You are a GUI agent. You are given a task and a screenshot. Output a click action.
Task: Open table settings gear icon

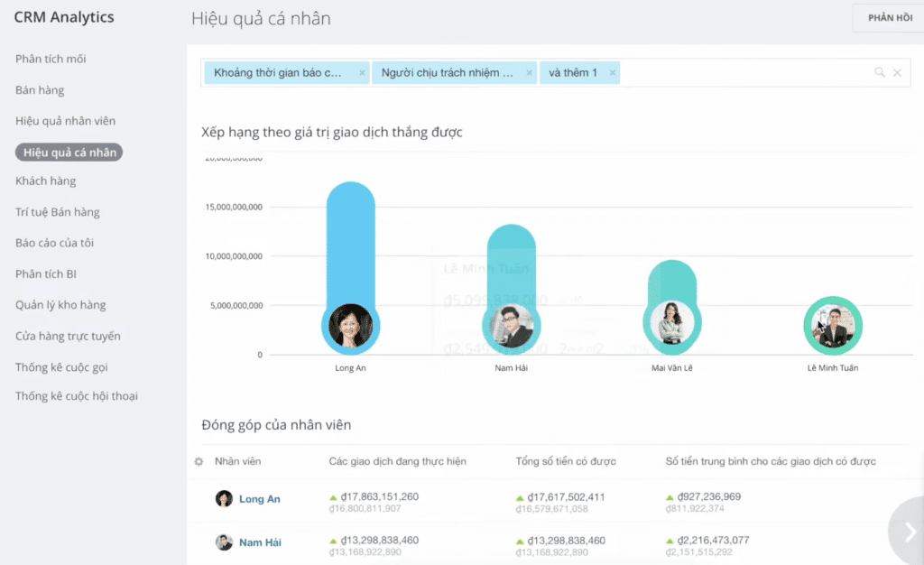(199, 462)
